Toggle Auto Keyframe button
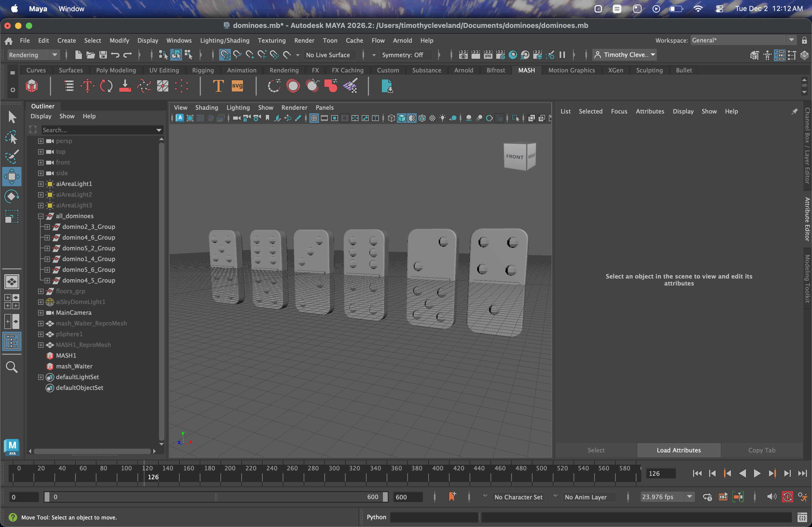 tap(787, 497)
